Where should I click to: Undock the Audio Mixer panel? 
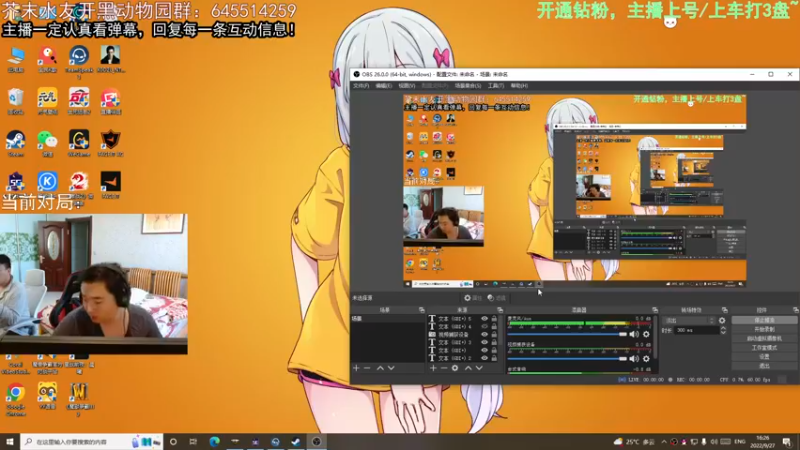tap(655, 310)
